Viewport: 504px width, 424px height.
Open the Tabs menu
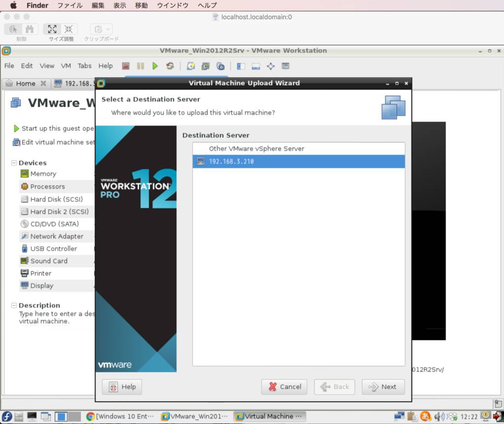click(85, 66)
